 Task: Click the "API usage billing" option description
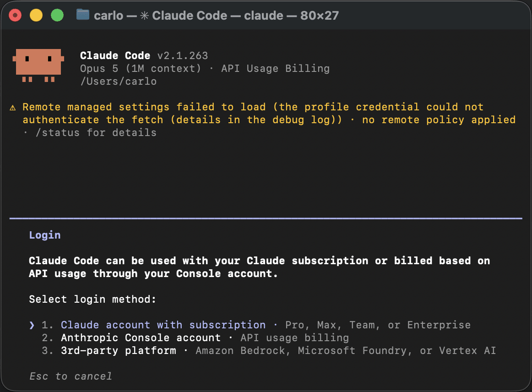point(294,338)
